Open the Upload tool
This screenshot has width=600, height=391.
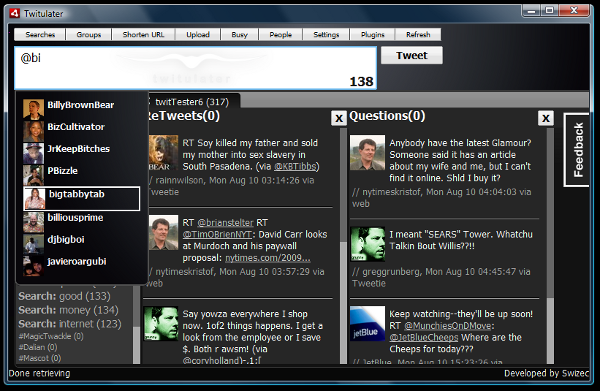pyautogui.click(x=198, y=34)
